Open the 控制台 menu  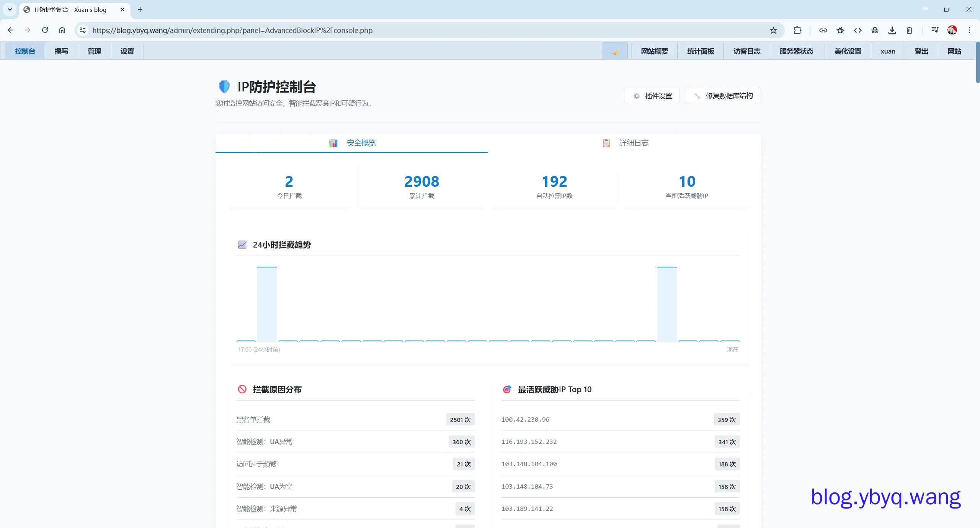click(25, 51)
